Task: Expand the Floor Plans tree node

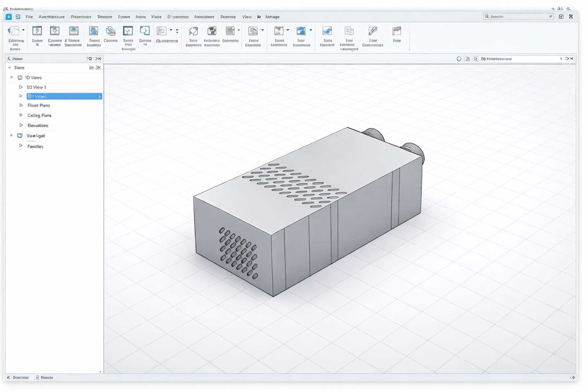Action: coord(21,105)
